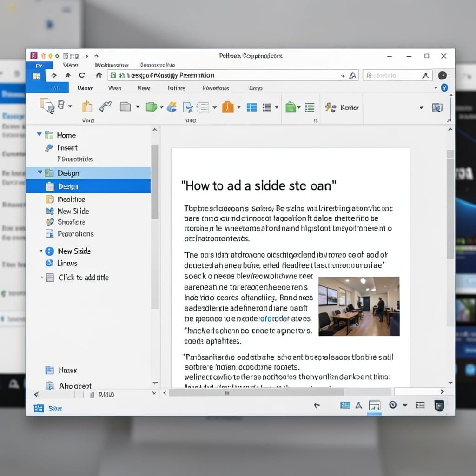
Task: Open dropdown arrow beside orange folder icon
Action: 239,107
